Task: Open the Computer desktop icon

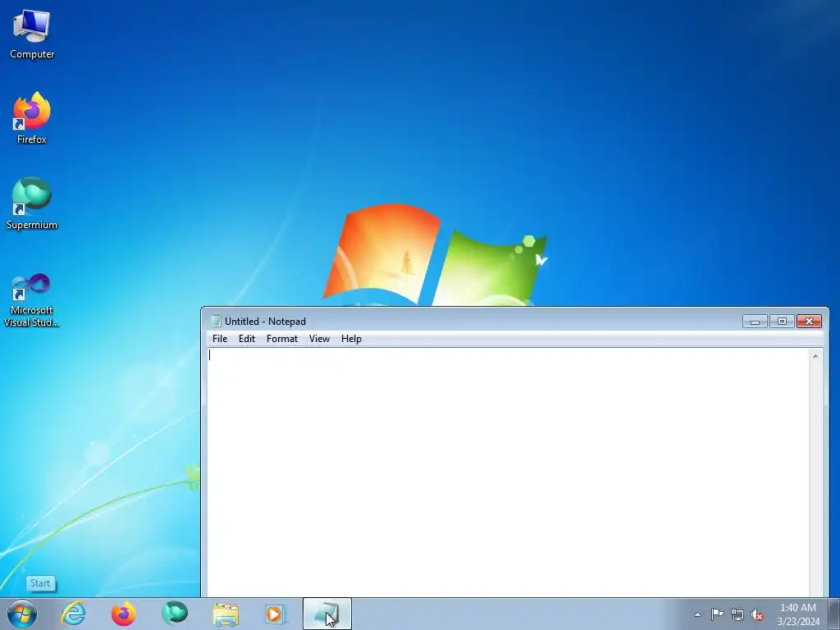Action: pos(32,34)
